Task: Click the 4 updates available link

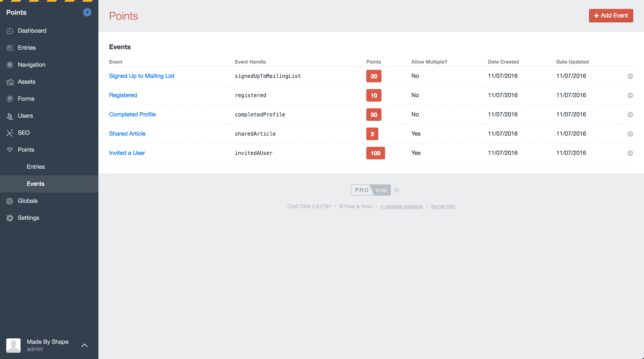Action: (x=402, y=207)
